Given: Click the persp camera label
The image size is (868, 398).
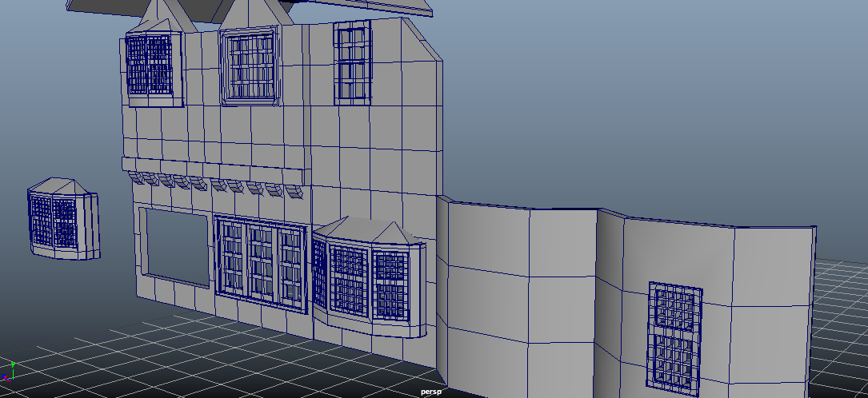Looking at the screenshot, I should [x=431, y=392].
